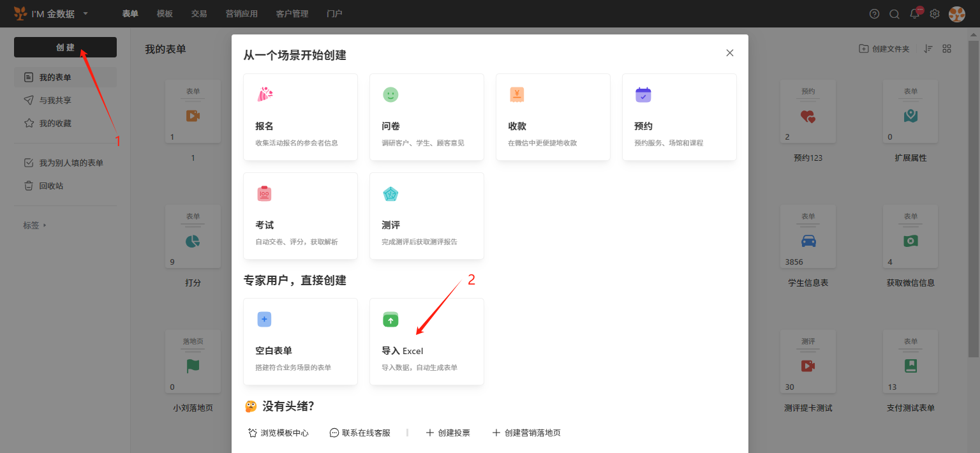Viewport: 980px width, 453px height.
Task: Choose the 报名 scenario card
Action: pyautogui.click(x=301, y=117)
